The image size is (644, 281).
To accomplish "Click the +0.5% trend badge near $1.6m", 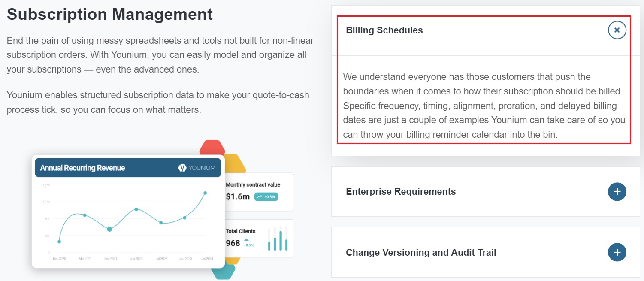I will point(266,197).
